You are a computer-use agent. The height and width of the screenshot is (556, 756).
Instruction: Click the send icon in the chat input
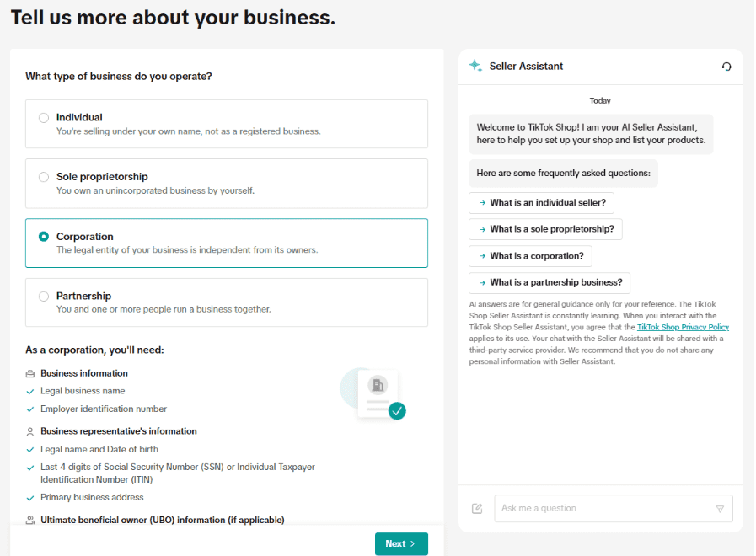click(x=721, y=508)
